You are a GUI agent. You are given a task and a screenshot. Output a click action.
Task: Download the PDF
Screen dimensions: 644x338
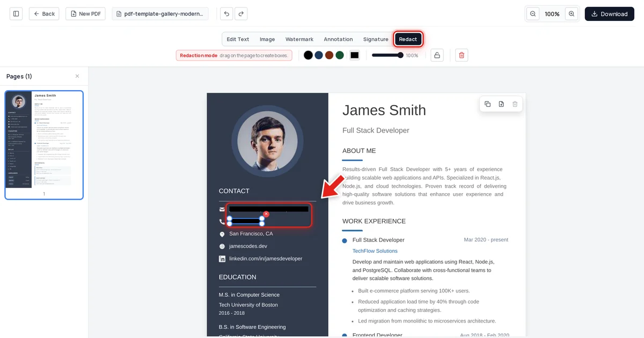[x=609, y=14]
